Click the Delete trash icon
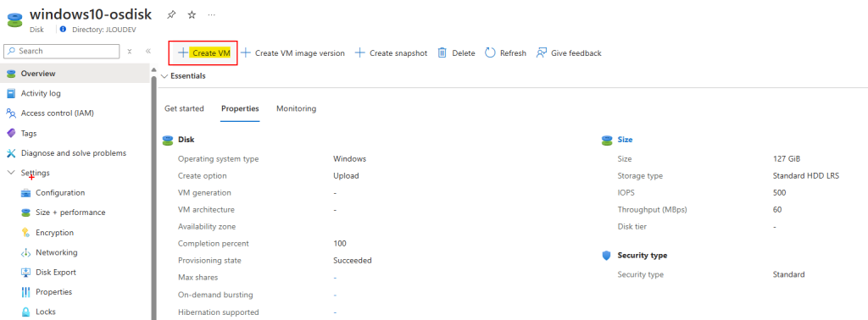The width and height of the screenshot is (868, 320). (x=442, y=53)
